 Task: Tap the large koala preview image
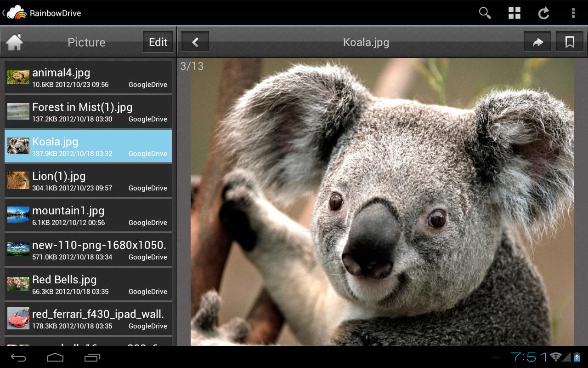(x=382, y=202)
